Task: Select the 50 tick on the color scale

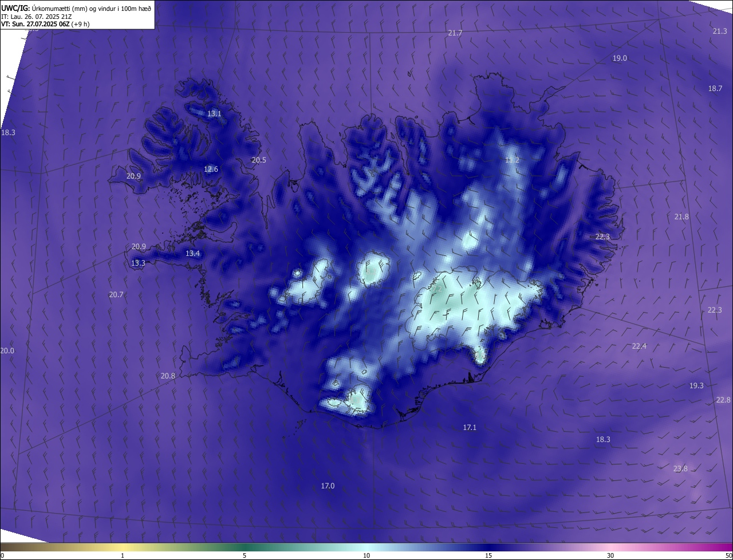Action: coord(728,555)
